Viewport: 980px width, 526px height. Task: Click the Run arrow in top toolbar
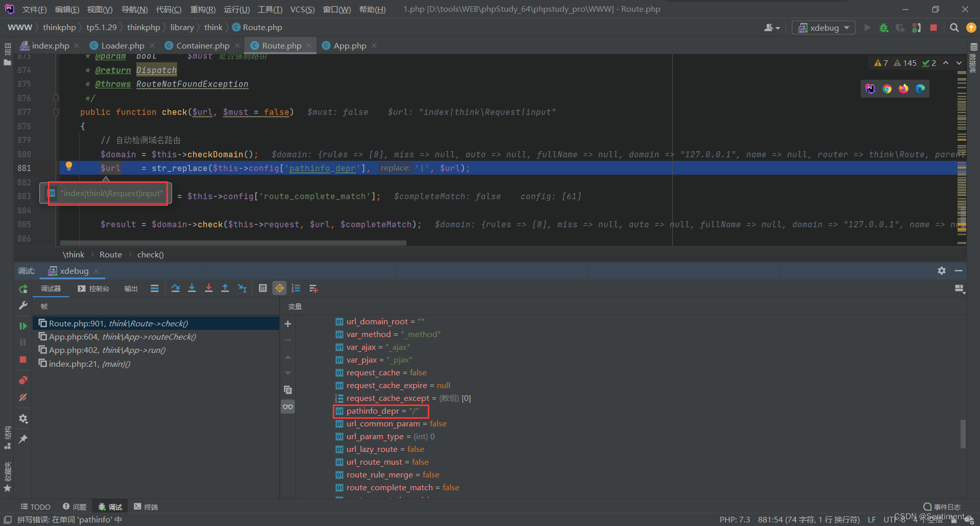[867, 28]
